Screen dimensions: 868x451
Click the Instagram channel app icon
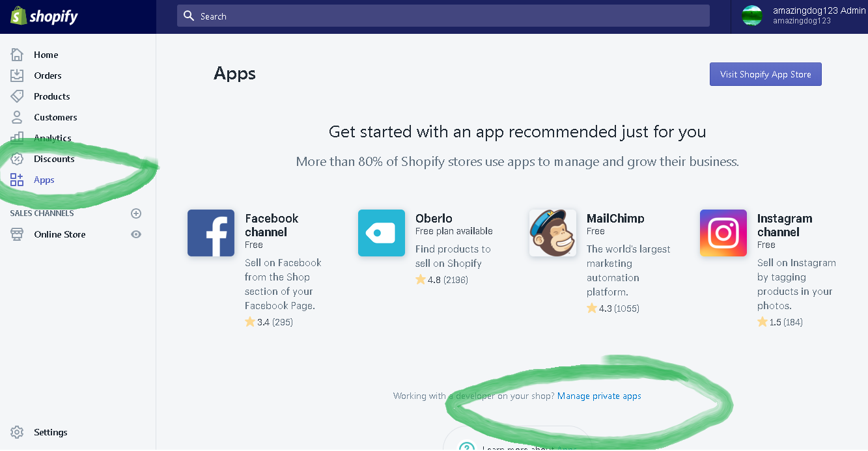tap(723, 233)
